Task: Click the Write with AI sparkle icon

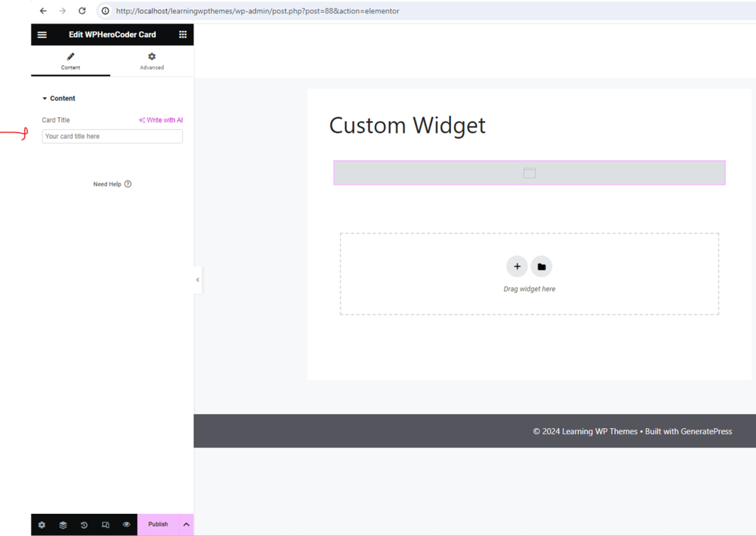Action: click(x=142, y=119)
